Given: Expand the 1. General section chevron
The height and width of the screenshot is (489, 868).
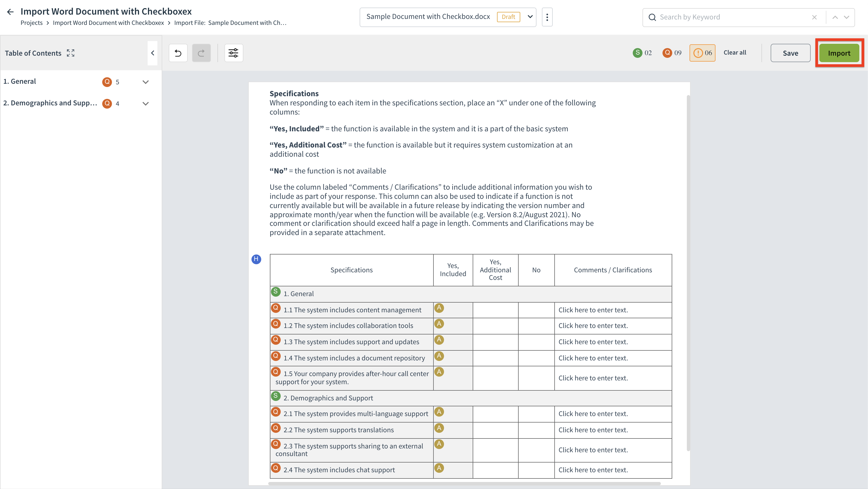Looking at the screenshot, I should point(145,82).
